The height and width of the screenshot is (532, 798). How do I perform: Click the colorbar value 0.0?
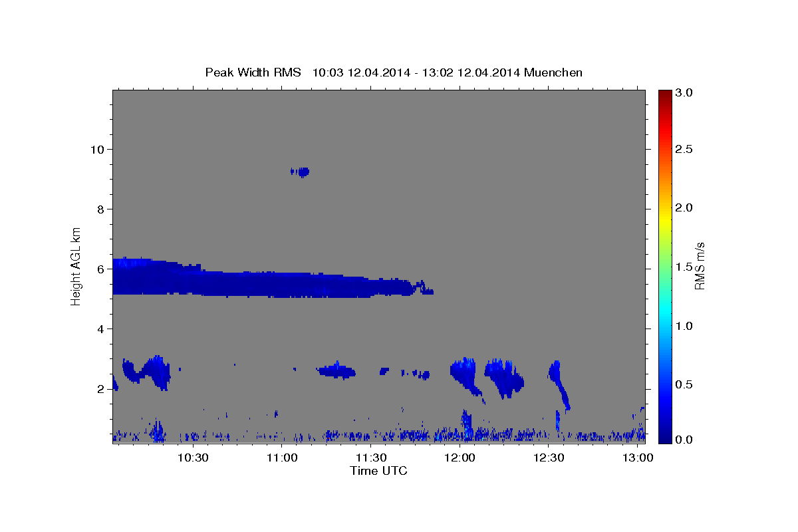pyautogui.click(x=685, y=440)
